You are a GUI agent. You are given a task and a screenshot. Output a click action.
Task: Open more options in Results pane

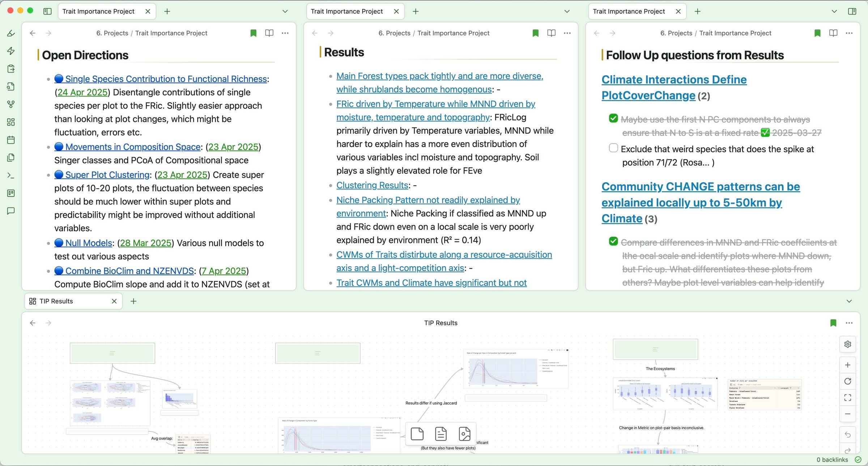point(567,33)
